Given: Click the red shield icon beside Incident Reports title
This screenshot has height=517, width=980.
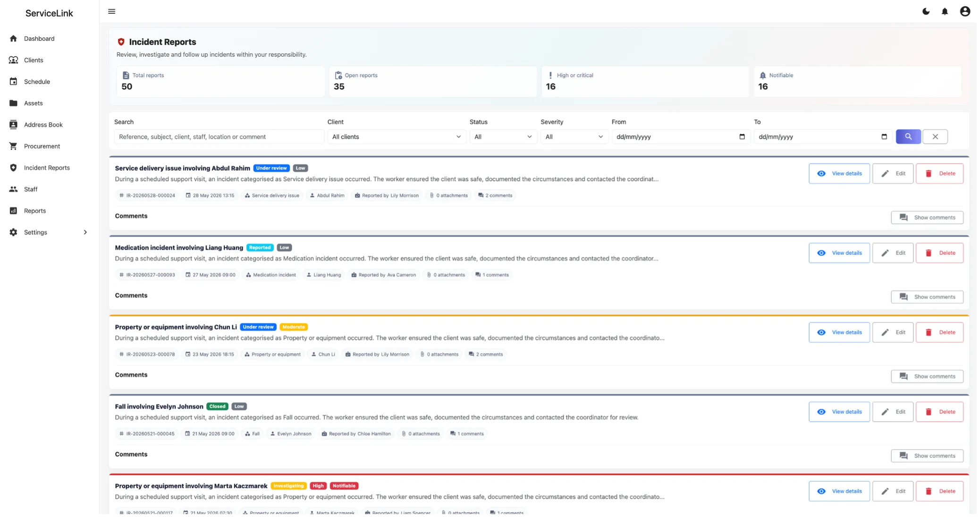Looking at the screenshot, I should pos(121,42).
